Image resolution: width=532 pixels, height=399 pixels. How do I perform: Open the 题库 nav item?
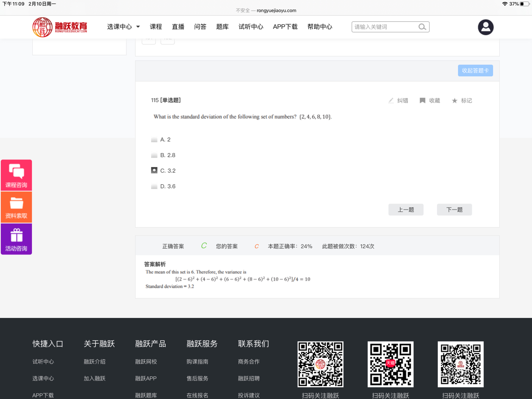[222, 27]
